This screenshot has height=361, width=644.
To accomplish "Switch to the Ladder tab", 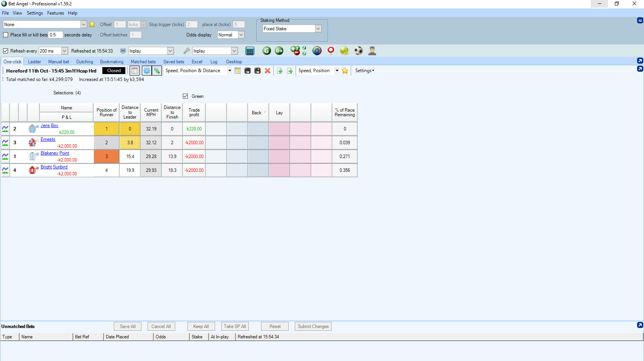I will (34, 62).
